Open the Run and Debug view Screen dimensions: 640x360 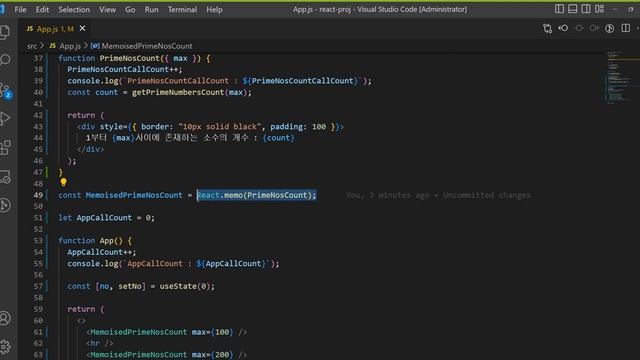[5, 119]
